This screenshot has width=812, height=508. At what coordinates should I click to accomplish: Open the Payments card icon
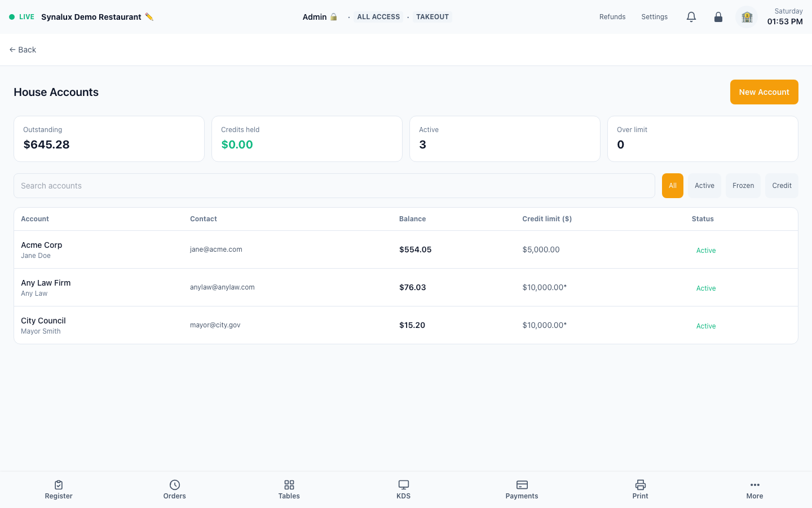pos(522,485)
